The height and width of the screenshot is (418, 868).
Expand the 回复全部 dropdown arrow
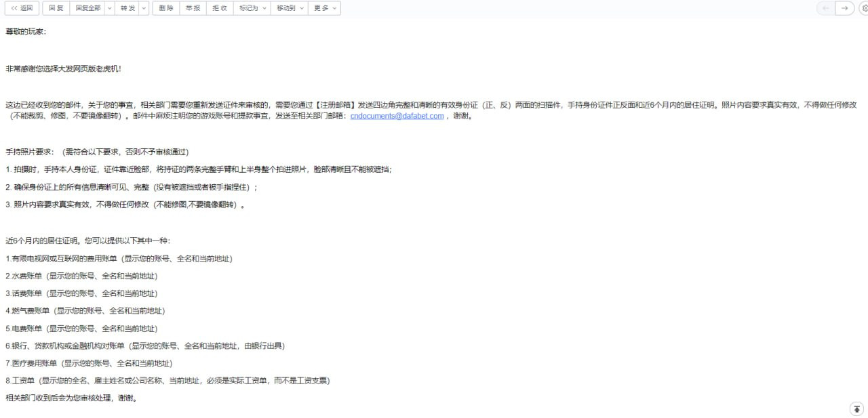(109, 8)
